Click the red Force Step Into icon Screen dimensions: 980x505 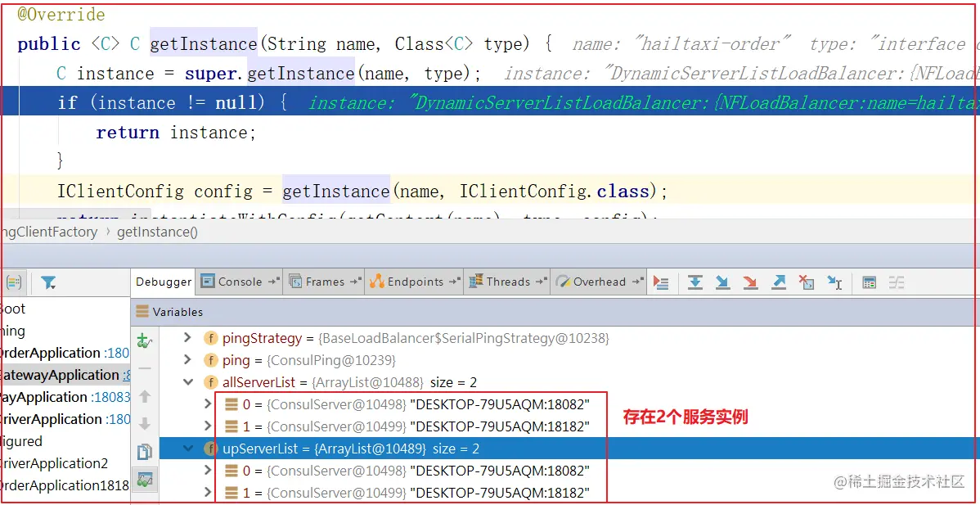point(751,282)
